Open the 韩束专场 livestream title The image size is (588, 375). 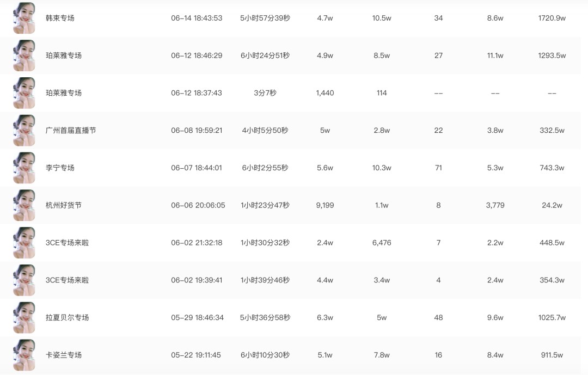click(60, 18)
